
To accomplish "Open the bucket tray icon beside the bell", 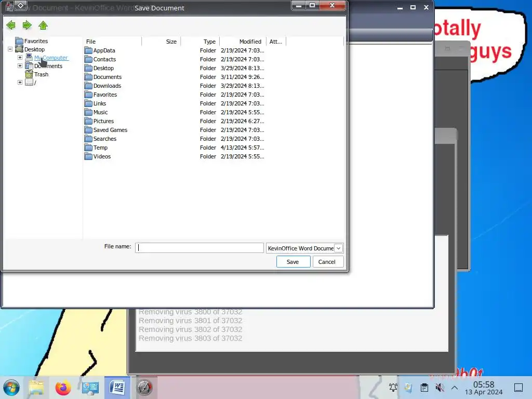I will tap(408, 388).
